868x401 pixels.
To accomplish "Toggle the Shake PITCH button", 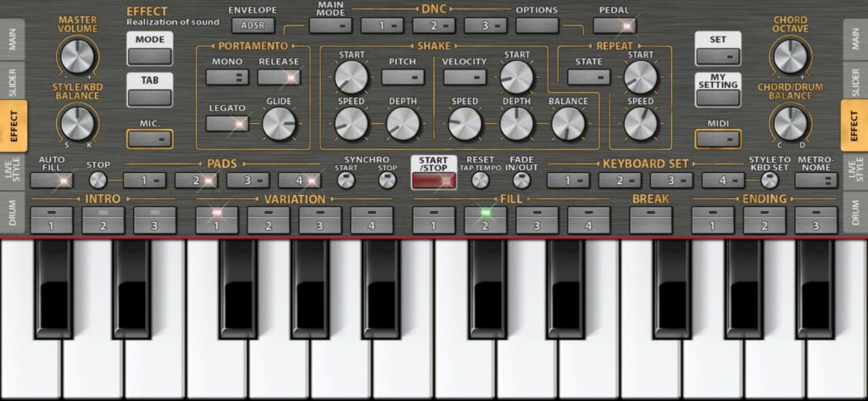I will click(403, 77).
